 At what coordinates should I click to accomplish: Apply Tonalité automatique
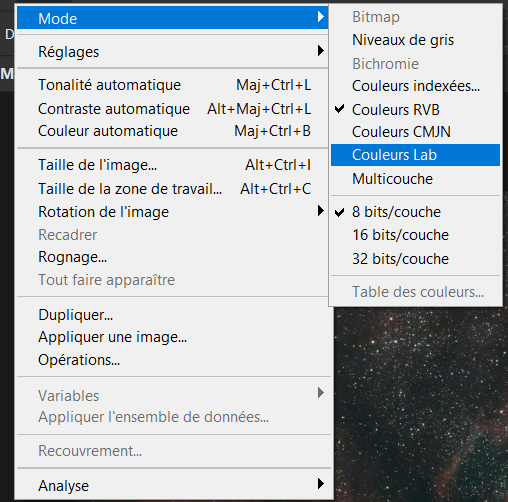[x=172, y=85]
